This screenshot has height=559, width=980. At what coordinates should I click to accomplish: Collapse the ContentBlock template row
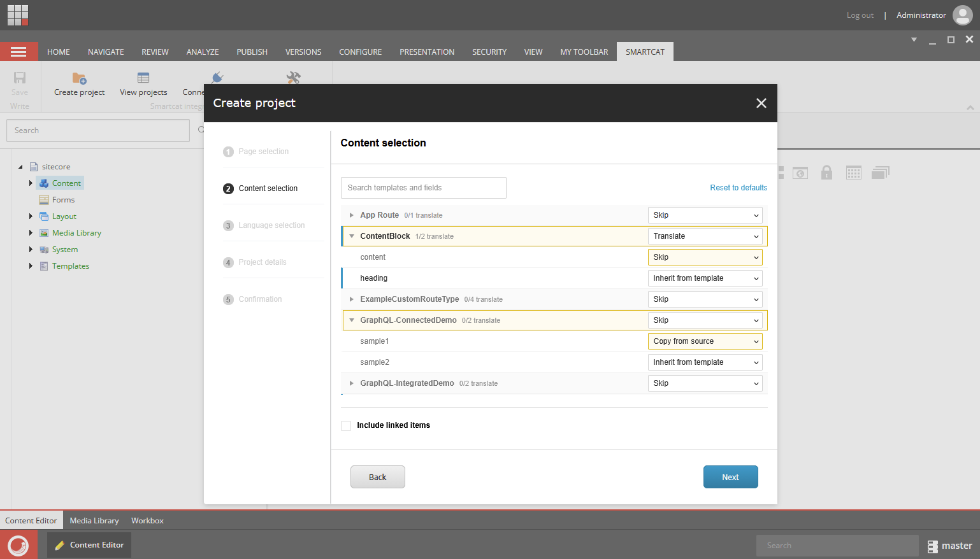click(x=351, y=236)
